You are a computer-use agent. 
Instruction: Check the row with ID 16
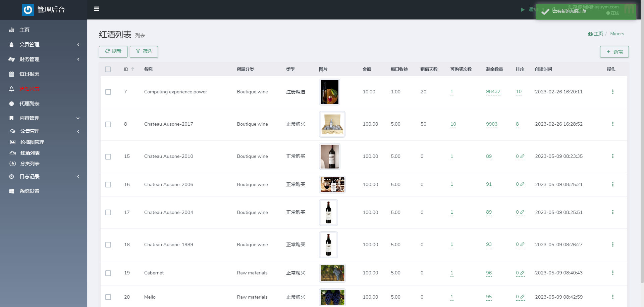108,184
